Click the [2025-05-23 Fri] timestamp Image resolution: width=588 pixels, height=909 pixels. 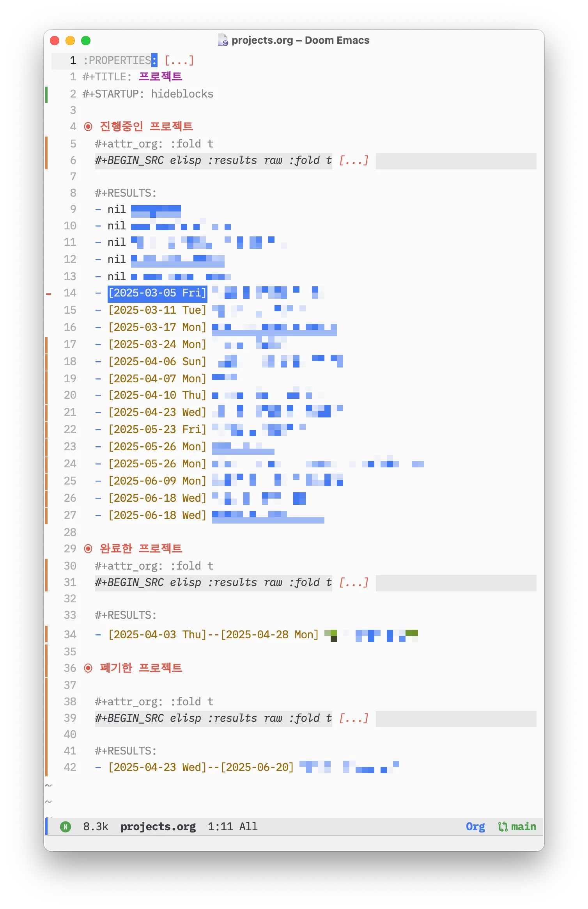[157, 430]
